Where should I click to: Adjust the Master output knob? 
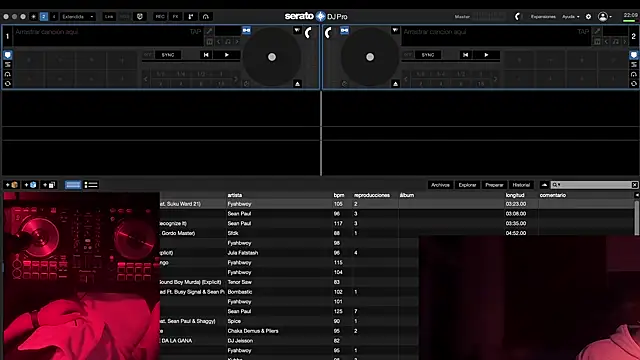click(518, 17)
